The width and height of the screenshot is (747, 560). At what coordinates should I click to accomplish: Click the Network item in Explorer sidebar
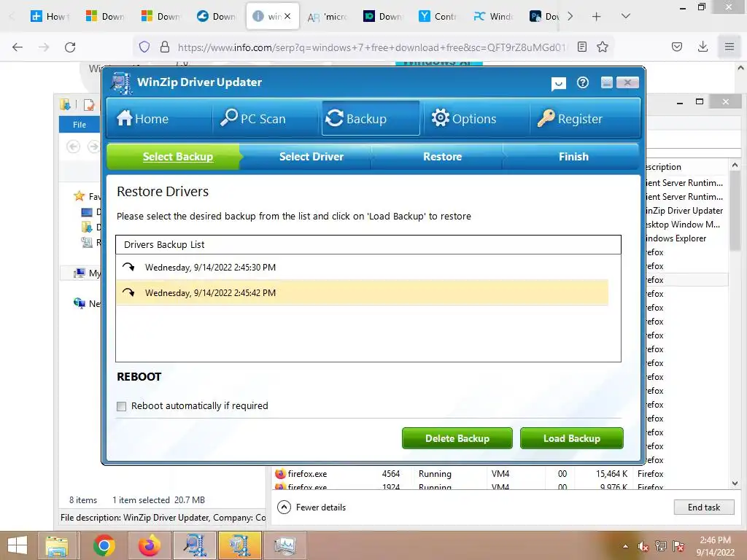(x=88, y=303)
